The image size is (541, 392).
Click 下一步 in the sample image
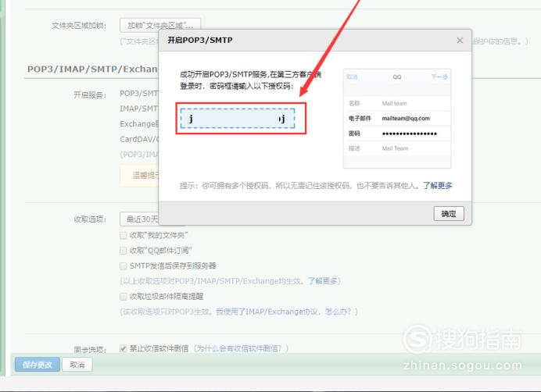(439, 77)
